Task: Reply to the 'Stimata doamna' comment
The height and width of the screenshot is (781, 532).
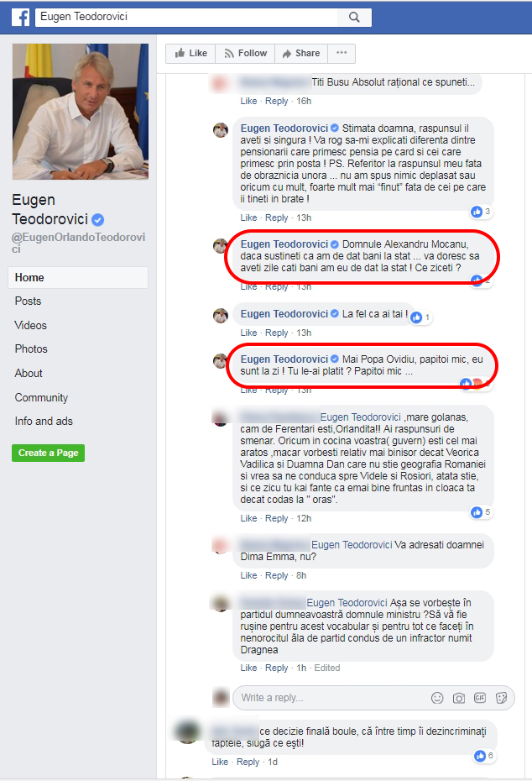Action: 276,218
